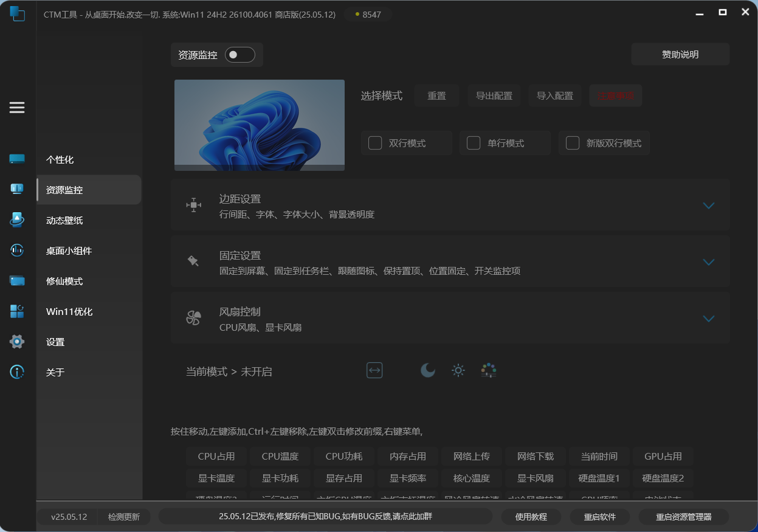
Task: Click the 边距设置 margin icon
Action: (193, 206)
